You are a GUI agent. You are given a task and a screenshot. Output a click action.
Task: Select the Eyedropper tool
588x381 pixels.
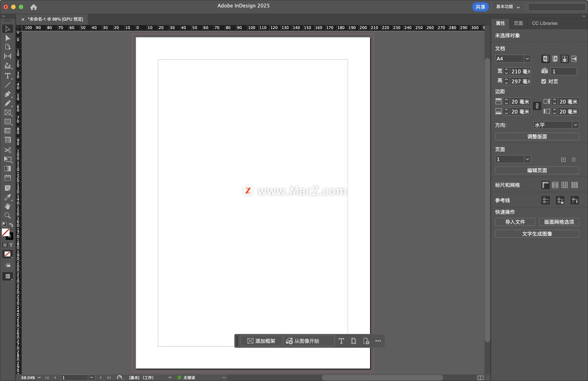coord(8,197)
